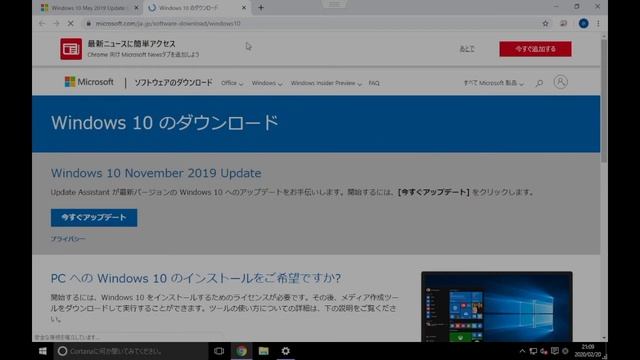Close the Windows 10 May 2019 Update tab
The height and width of the screenshot is (360, 640).
point(136,8)
